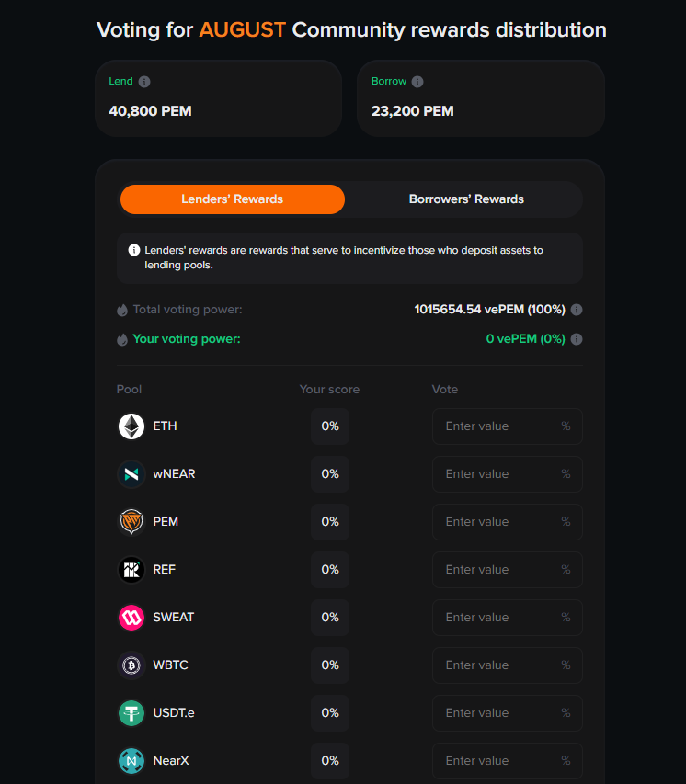Click the SWEAT pool token icon

coord(131,618)
